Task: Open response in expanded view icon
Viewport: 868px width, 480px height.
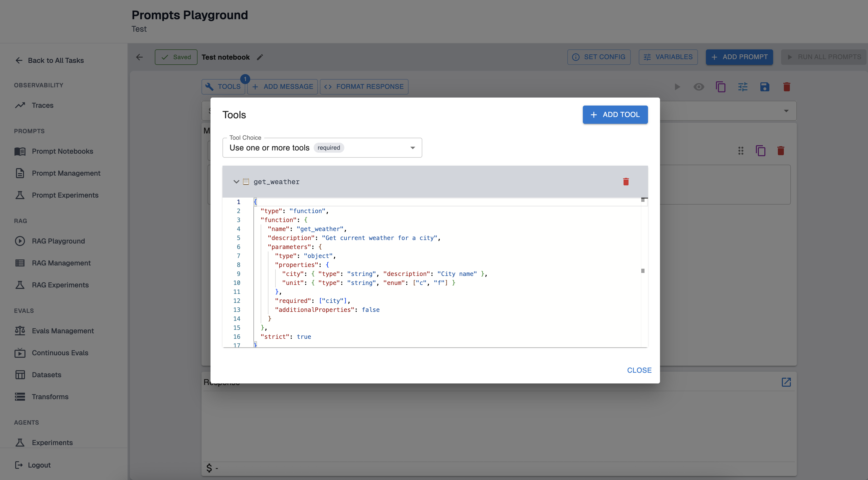Action: coord(786,382)
